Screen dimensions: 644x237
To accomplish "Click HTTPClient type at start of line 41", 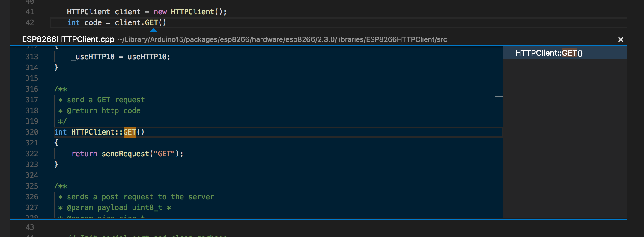I will click(x=88, y=12).
